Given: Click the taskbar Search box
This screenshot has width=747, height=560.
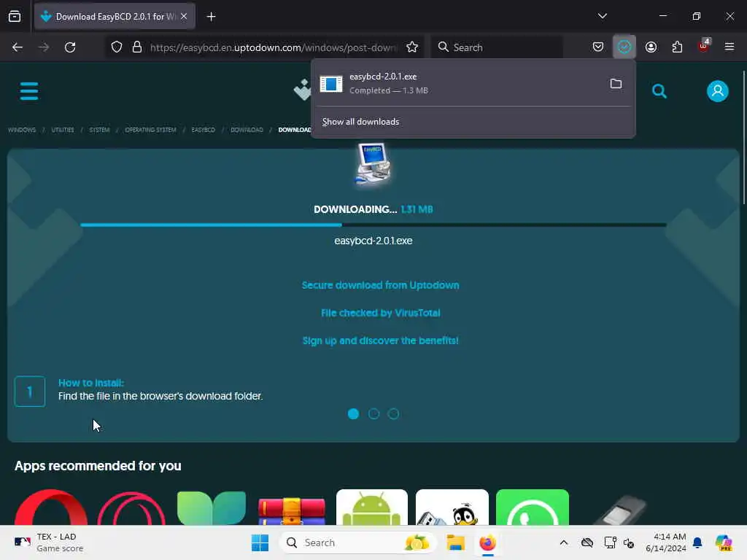Looking at the screenshot, I should [357, 542].
